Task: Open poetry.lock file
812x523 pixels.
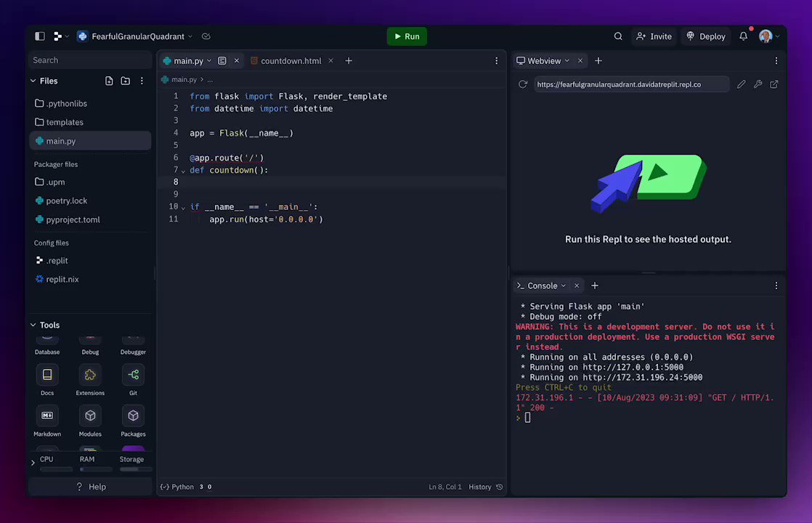Action: point(91,201)
